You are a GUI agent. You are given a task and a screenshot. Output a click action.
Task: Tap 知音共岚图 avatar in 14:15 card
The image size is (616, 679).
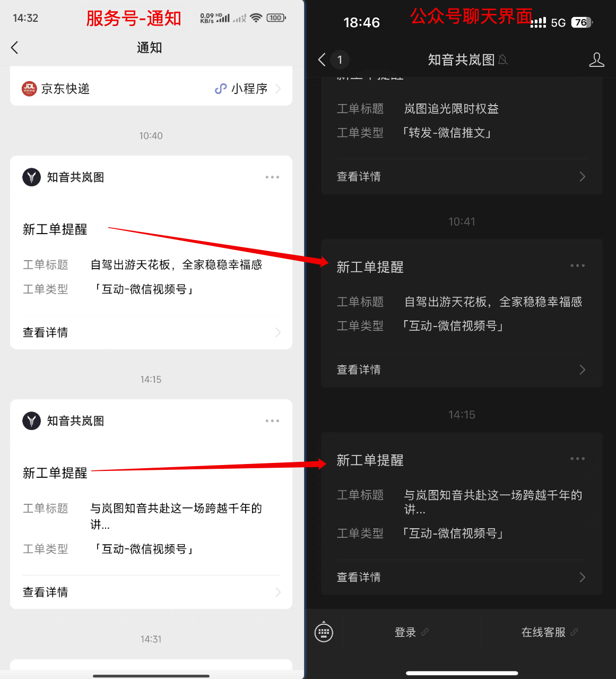31,420
